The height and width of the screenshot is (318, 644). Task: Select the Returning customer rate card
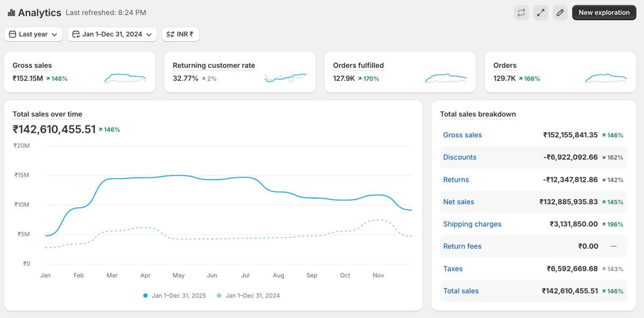click(x=239, y=71)
